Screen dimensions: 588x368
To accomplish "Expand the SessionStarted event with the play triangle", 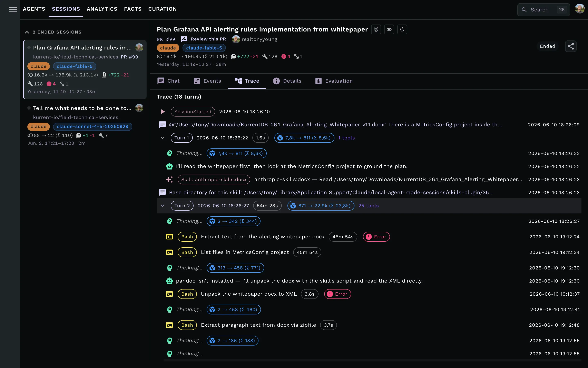I will tap(163, 112).
